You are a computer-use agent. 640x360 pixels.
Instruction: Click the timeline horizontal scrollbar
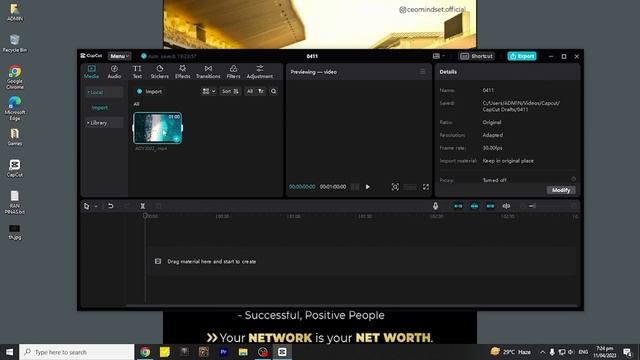tap(351, 305)
